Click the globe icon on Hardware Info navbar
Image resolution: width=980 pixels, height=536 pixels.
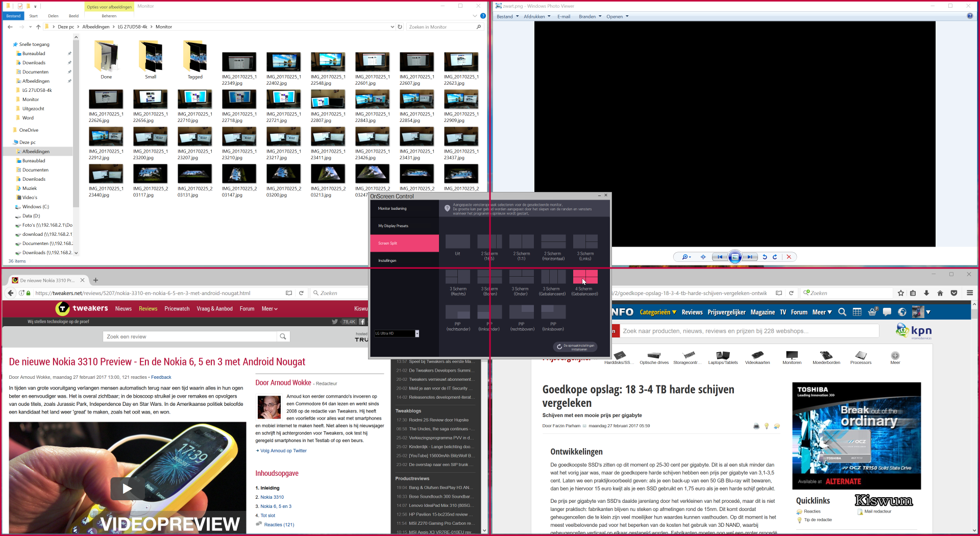point(902,312)
